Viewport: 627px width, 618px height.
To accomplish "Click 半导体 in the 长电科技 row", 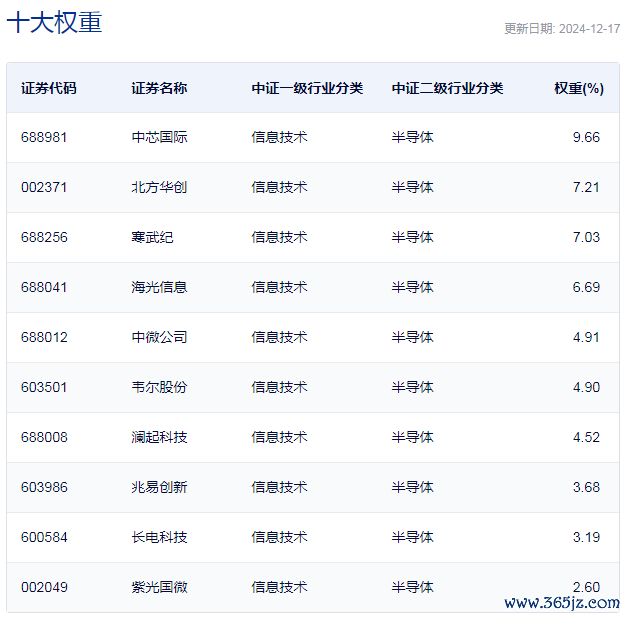I will pyautogui.click(x=412, y=537).
